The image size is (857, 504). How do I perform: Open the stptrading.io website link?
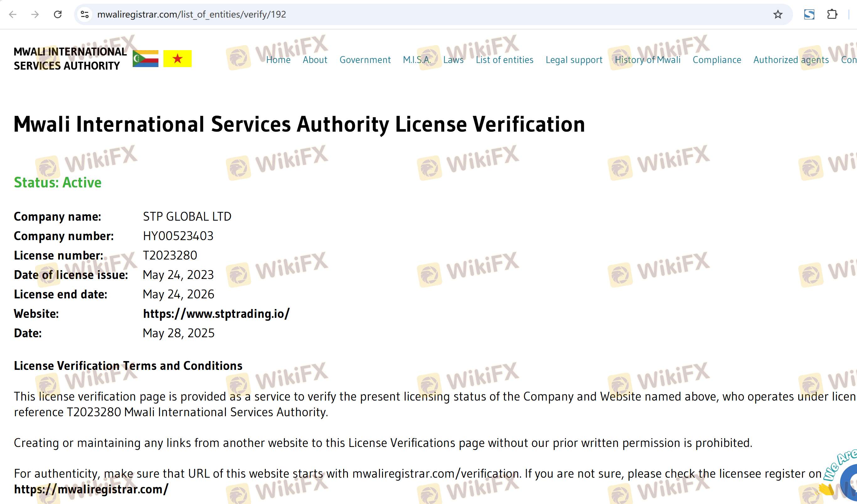216,314
